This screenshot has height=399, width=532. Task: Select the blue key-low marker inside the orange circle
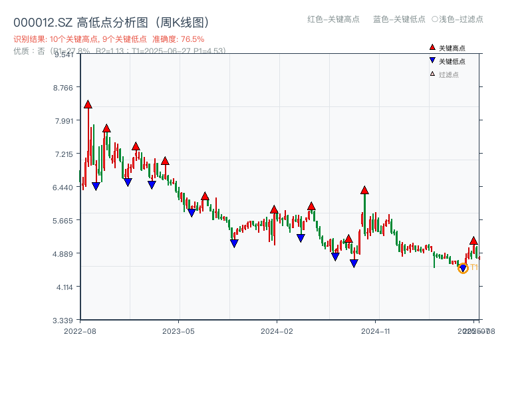click(x=463, y=268)
